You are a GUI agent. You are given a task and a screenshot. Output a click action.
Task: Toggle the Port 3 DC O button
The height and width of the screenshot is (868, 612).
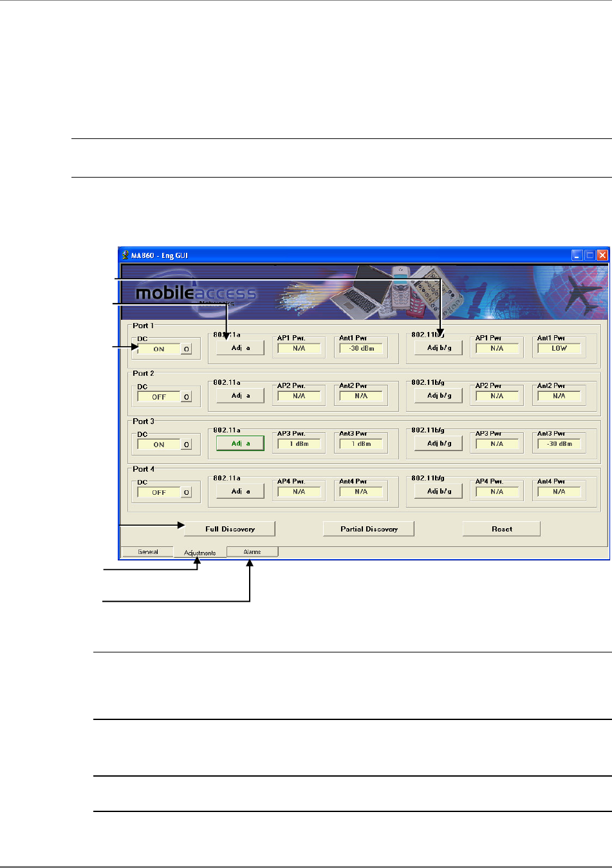[x=186, y=445]
